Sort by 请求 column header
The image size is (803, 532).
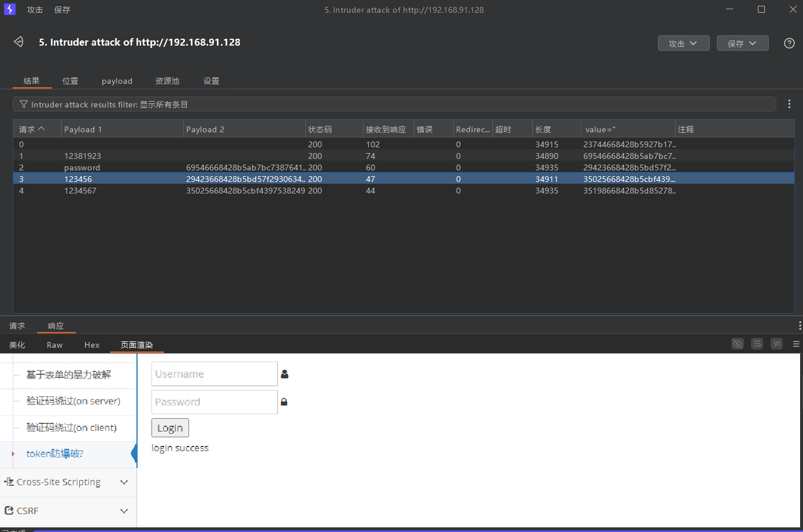point(37,129)
